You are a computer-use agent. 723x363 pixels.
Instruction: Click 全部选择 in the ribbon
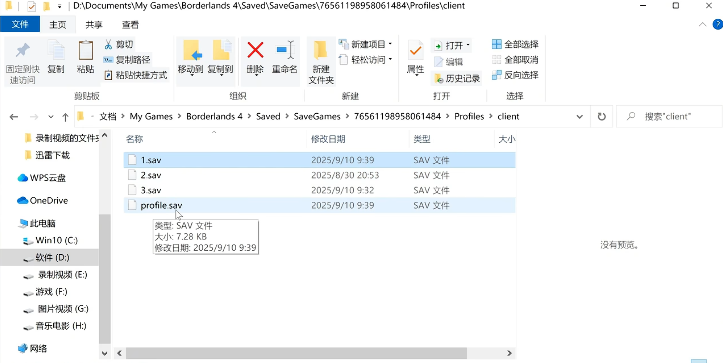(x=515, y=44)
